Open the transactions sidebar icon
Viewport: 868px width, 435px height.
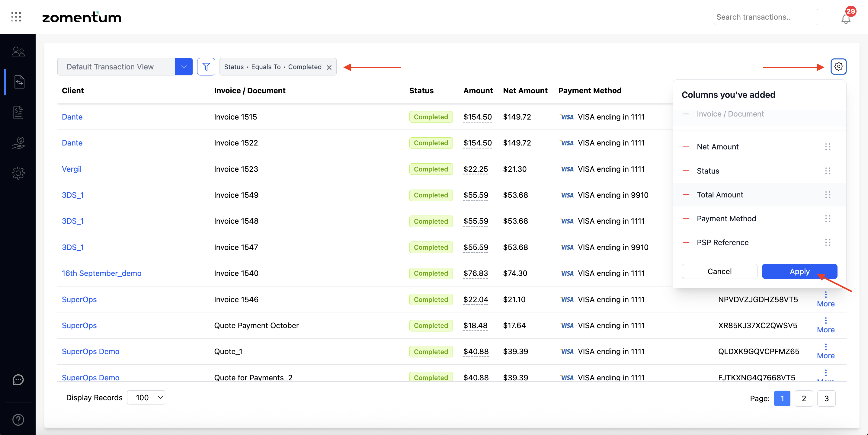pos(19,82)
